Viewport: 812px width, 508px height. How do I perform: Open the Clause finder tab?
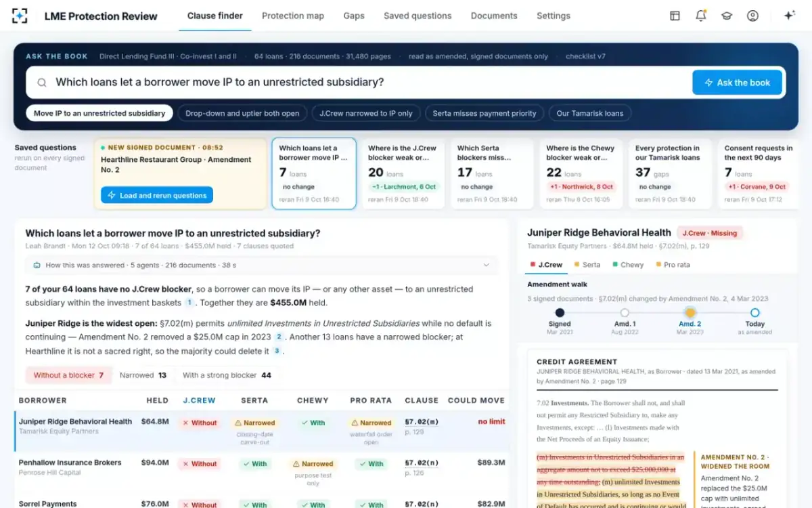215,16
